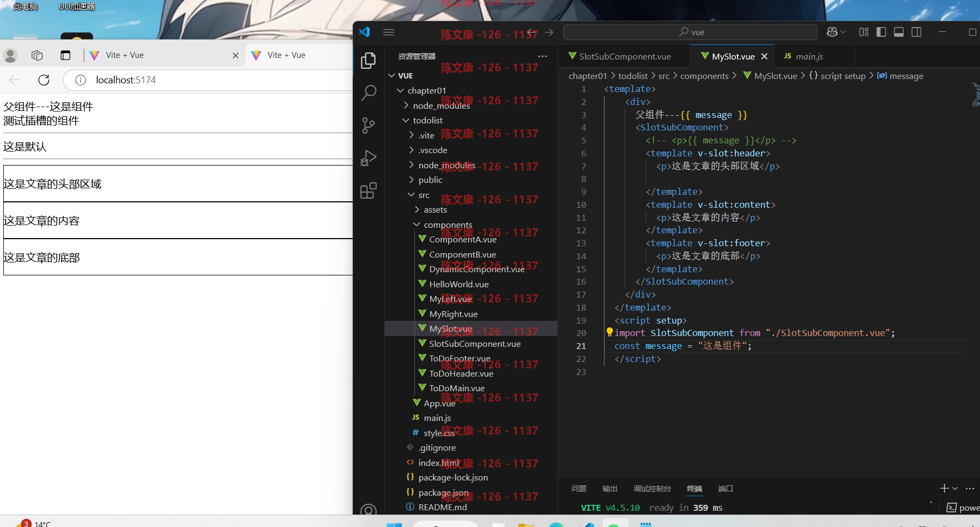
Task: Go forward in VS Code navigation
Action: tap(549, 32)
